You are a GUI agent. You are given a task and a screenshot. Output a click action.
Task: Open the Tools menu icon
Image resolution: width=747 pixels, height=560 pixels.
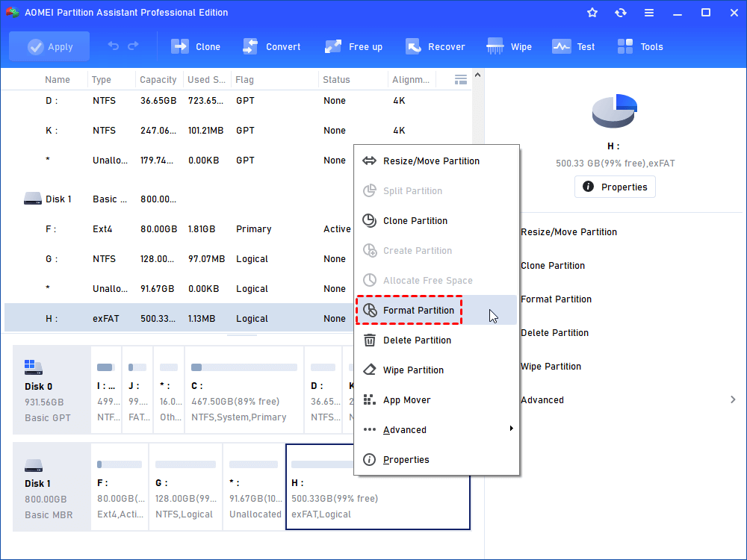coord(625,46)
